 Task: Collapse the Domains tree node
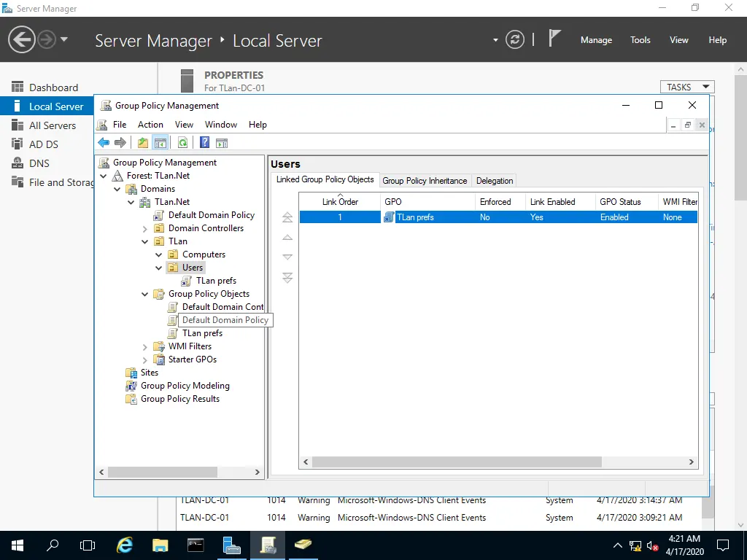(x=117, y=189)
